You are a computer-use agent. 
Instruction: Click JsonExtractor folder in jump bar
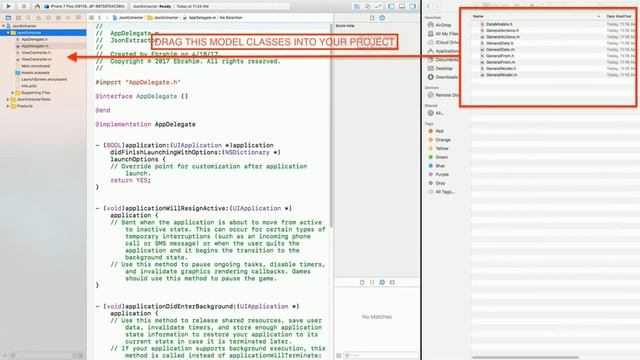coord(163,18)
